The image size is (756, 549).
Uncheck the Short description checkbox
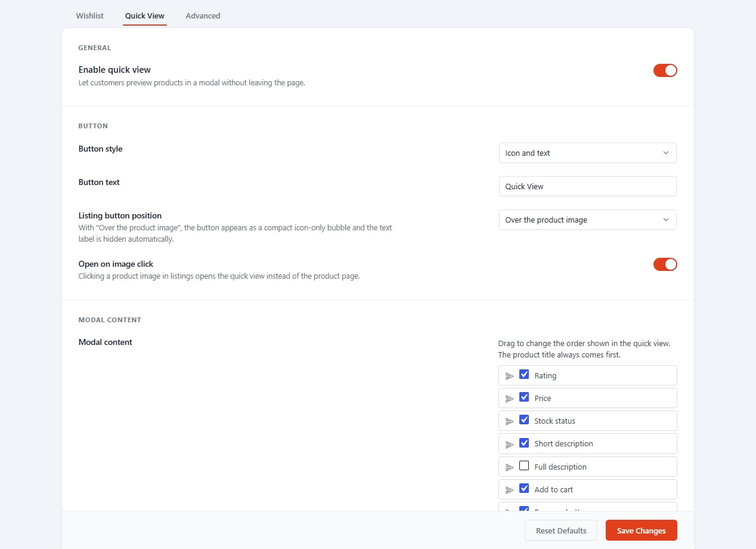tap(524, 443)
